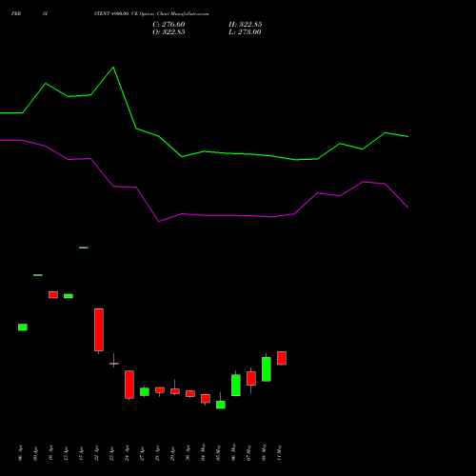Select the 23 Apr date label

click(x=112, y=453)
